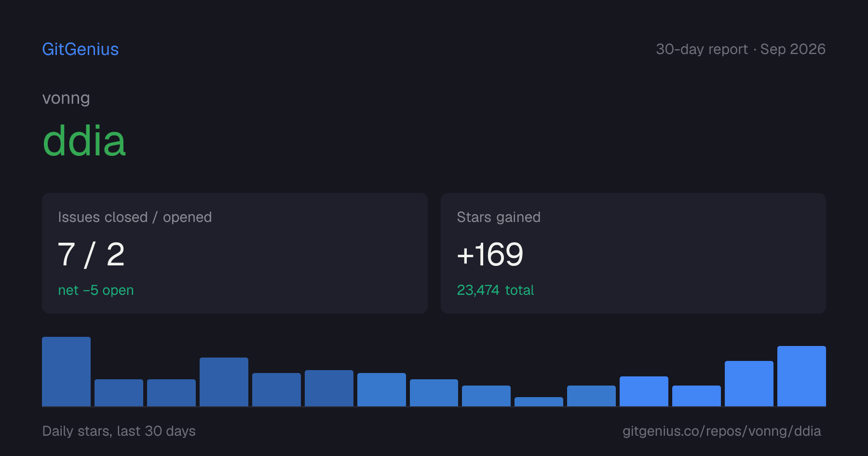Image resolution: width=868 pixels, height=456 pixels.
Task: Select the Stars gained card
Action: [633, 253]
